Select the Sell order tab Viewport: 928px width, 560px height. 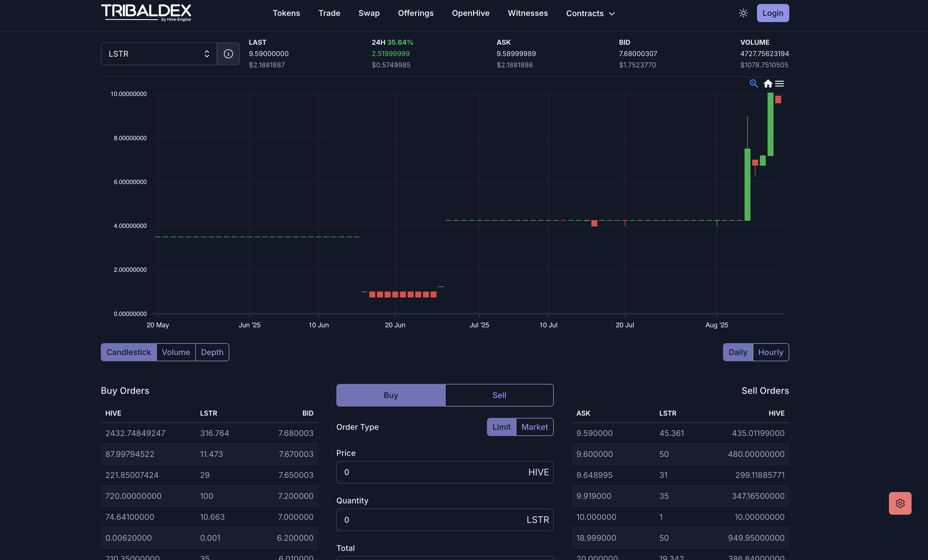[x=499, y=395]
